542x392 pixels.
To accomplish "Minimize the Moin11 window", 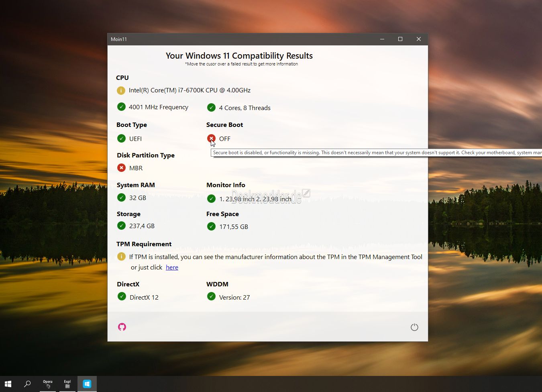I will (382, 39).
